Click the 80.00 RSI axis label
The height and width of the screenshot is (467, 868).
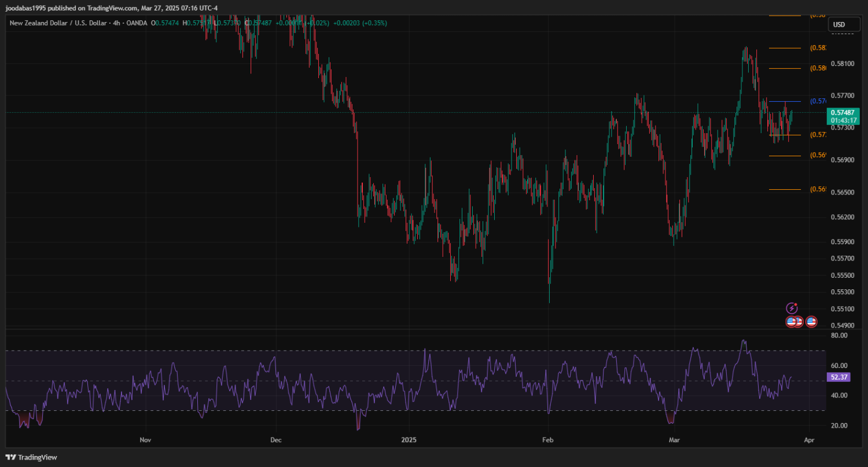[839, 336]
